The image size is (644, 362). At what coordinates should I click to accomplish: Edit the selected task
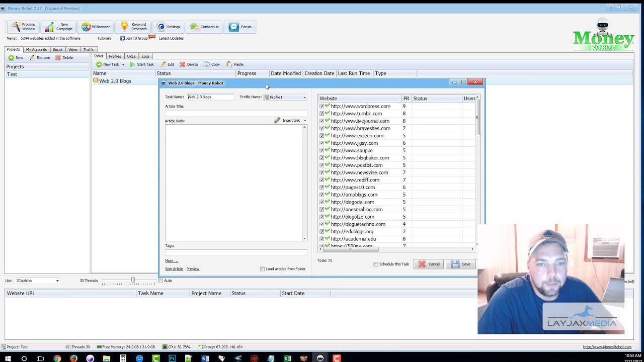pos(167,64)
